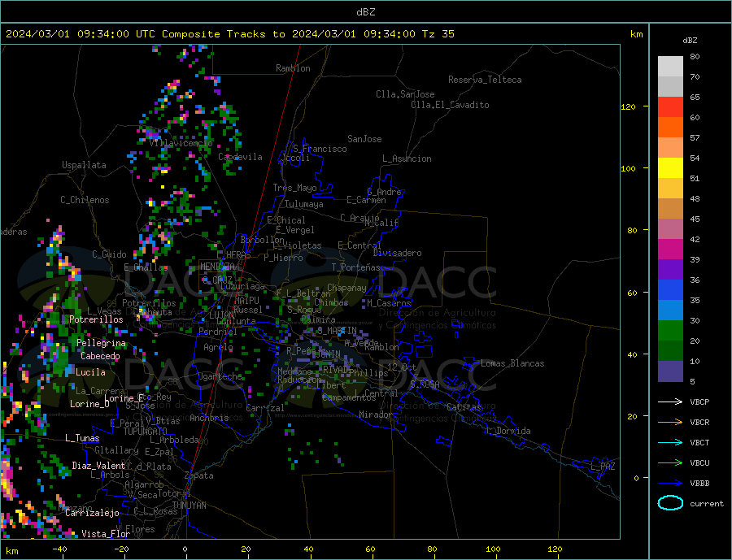Pick the light gray 80–70 dBZ swatch
This screenshot has height=560, width=732.
click(670, 67)
